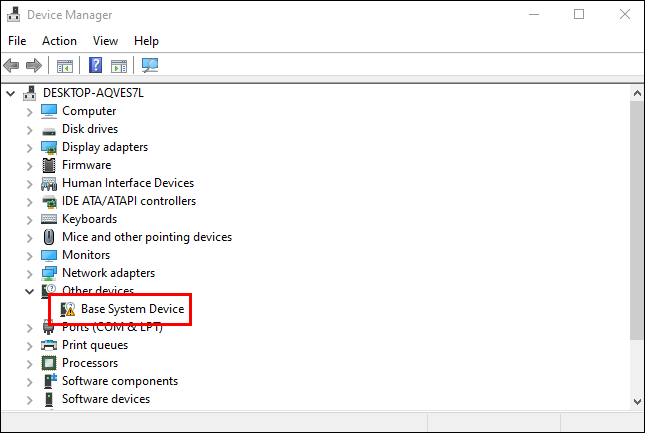Click the Display adapters category icon
The image size is (645, 433).
pos(49,147)
